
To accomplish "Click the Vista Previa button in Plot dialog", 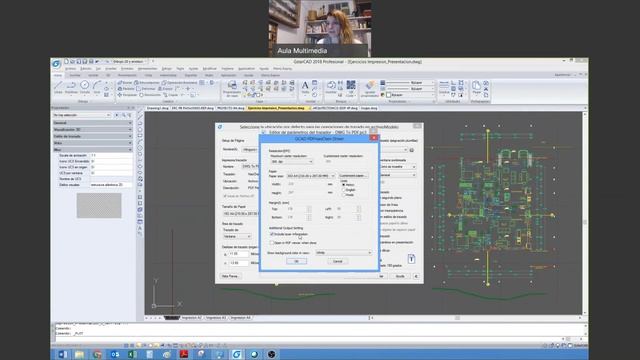I will pyautogui.click(x=231, y=276).
